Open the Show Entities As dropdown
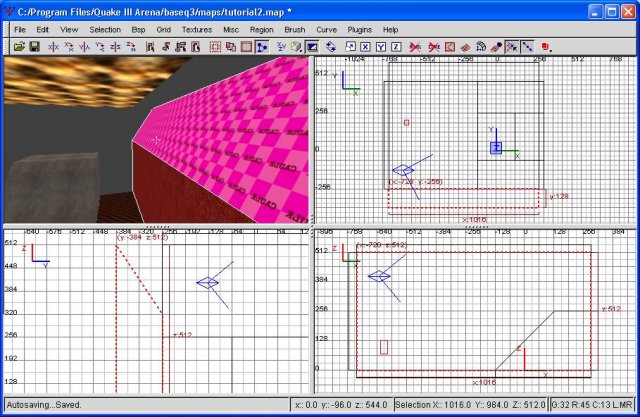This screenshot has height=417, width=640. 546,47
